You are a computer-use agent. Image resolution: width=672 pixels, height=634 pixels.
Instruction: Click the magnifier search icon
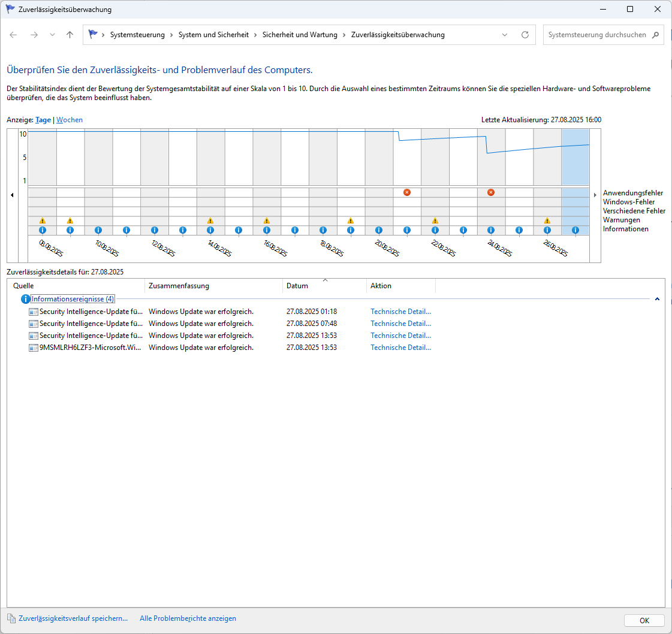tap(655, 35)
